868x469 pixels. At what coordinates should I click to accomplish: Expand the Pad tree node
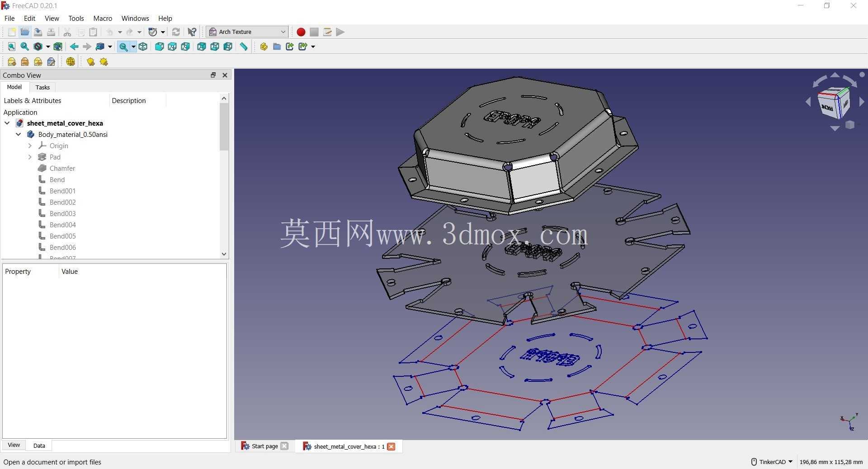coord(30,157)
